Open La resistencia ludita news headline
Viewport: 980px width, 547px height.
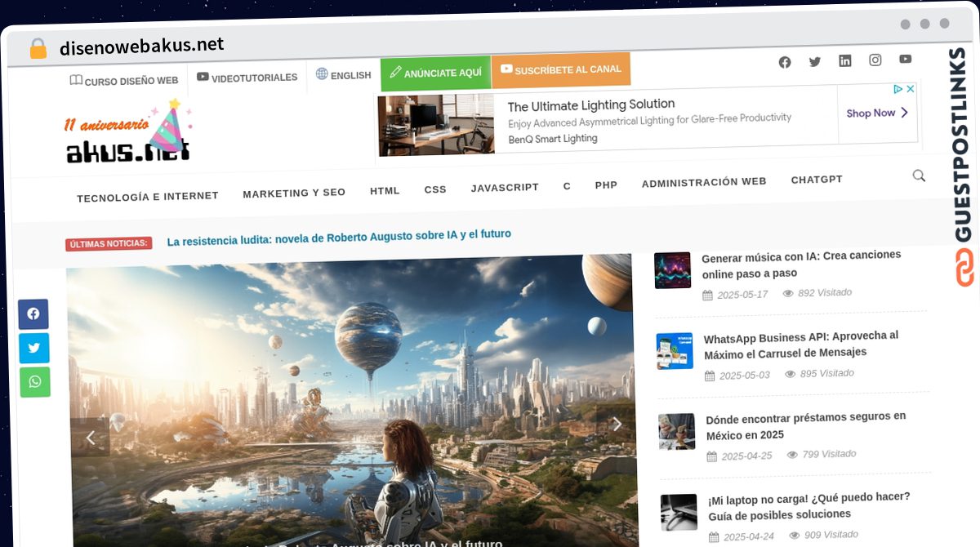(x=339, y=238)
